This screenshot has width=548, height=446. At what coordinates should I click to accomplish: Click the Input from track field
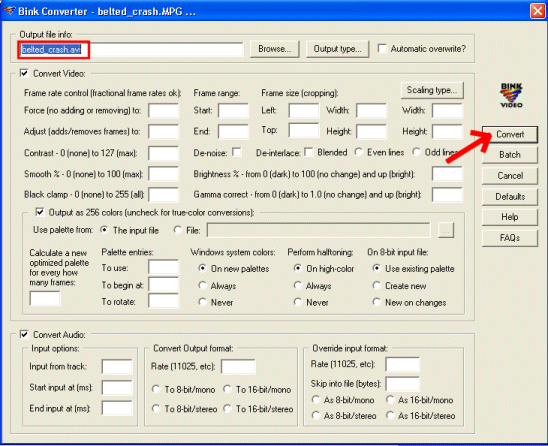pos(117,367)
